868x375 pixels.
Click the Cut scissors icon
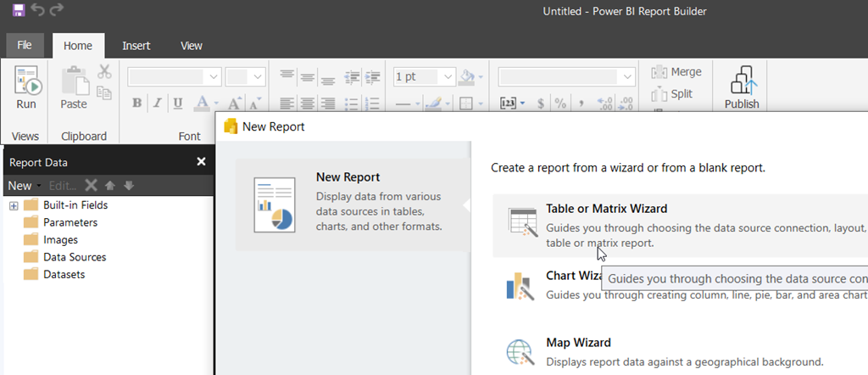tap(104, 71)
